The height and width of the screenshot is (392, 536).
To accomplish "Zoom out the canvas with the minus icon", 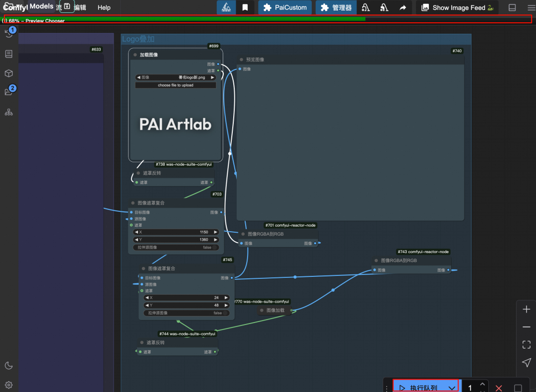I will pyautogui.click(x=527, y=327).
